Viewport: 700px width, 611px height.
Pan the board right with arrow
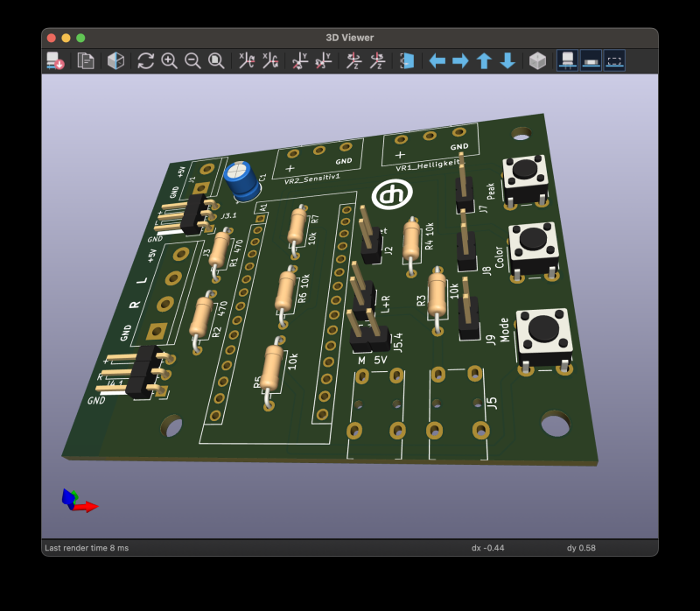point(460,60)
